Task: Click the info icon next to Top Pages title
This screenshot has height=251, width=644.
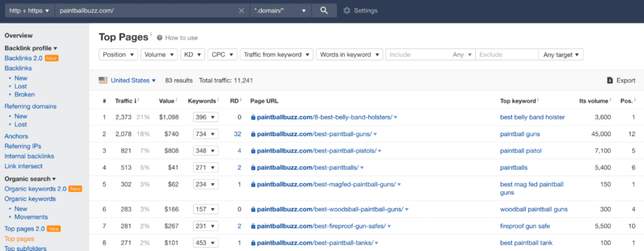Action: click(x=151, y=34)
